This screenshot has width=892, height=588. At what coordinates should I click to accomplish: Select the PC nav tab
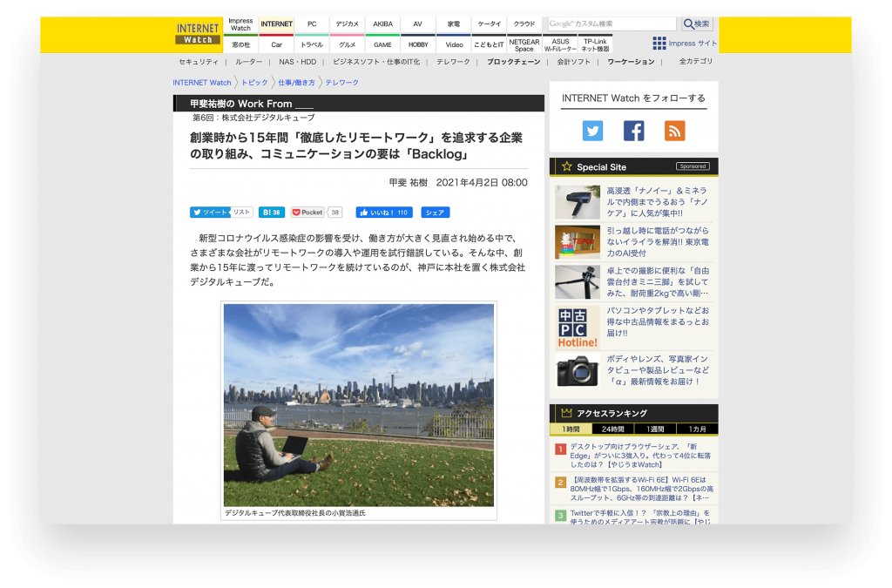[x=312, y=24]
